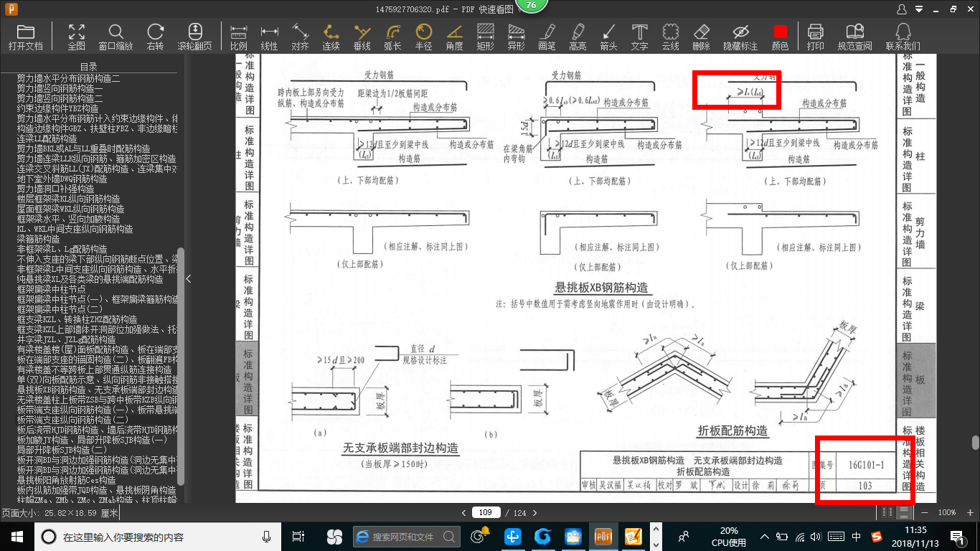Show hidden tray icons chevron
980x551 pixels.
765,536
